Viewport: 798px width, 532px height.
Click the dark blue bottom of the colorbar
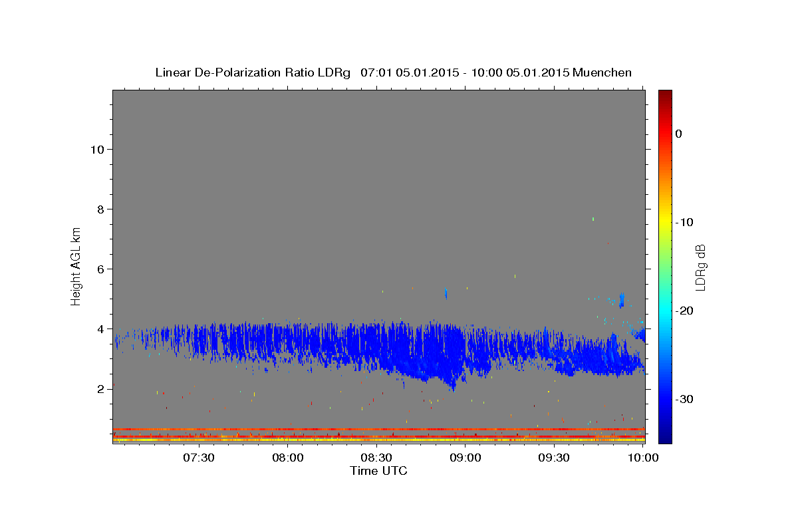click(x=665, y=436)
